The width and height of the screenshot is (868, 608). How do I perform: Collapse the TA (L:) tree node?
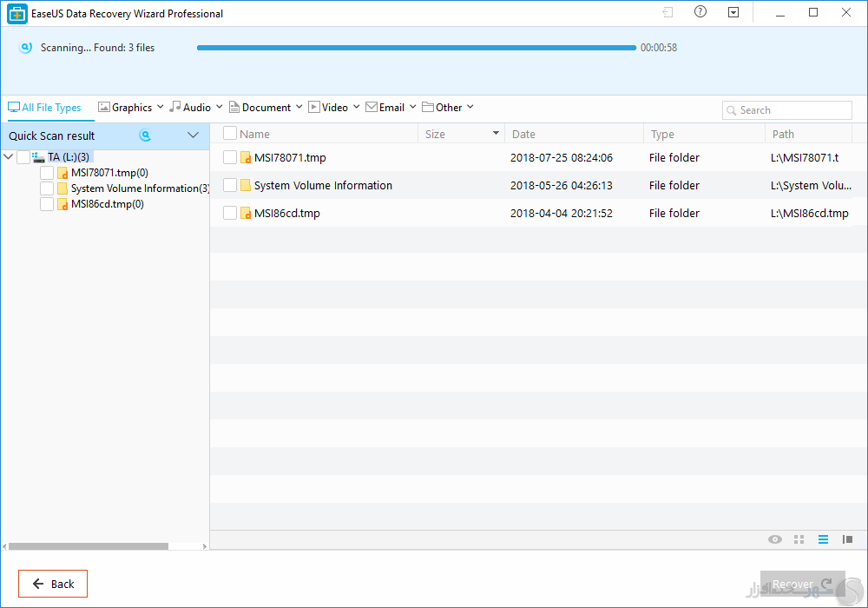click(x=9, y=156)
